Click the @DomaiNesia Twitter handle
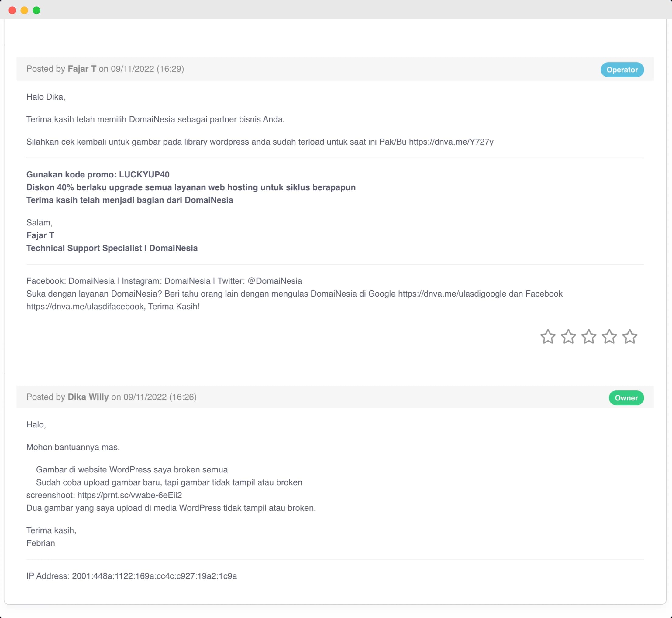The image size is (672, 618). (275, 281)
